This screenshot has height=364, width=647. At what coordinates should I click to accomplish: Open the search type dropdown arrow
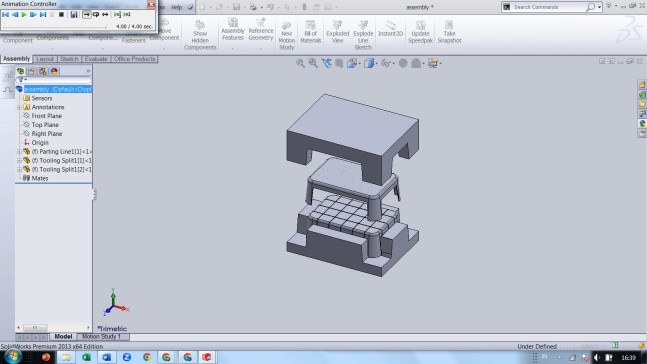(600, 7)
